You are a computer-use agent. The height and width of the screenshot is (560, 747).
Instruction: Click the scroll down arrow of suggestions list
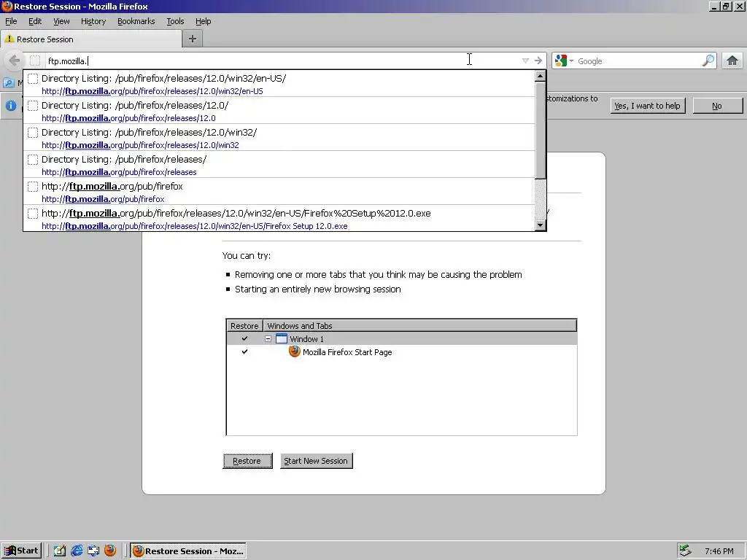(x=540, y=225)
